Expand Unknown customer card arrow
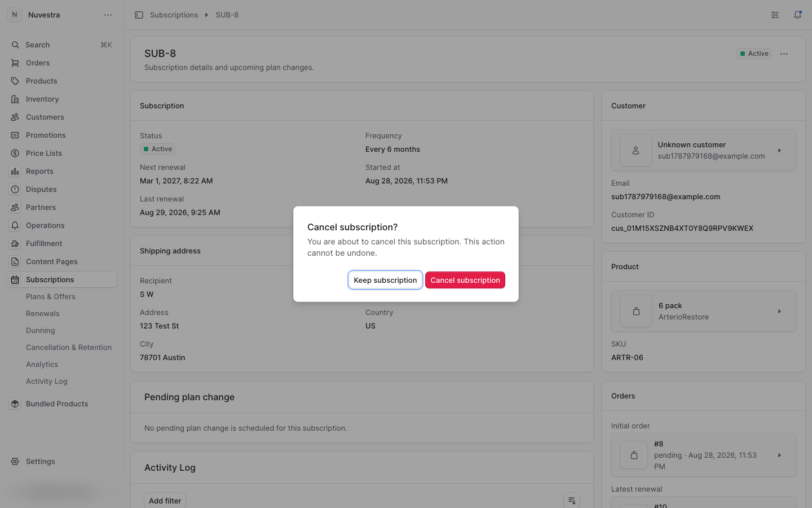Screen dimensions: 812x508 pyautogui.click(x=779, y=150)
